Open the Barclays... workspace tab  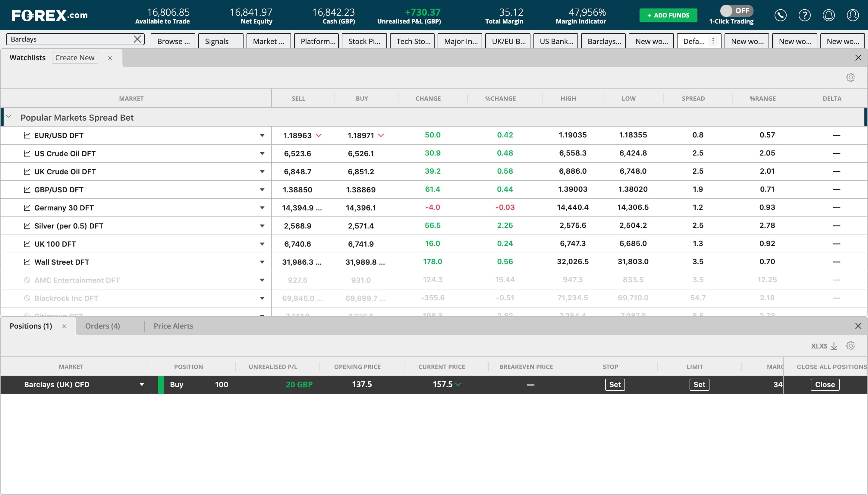(603, 41)
